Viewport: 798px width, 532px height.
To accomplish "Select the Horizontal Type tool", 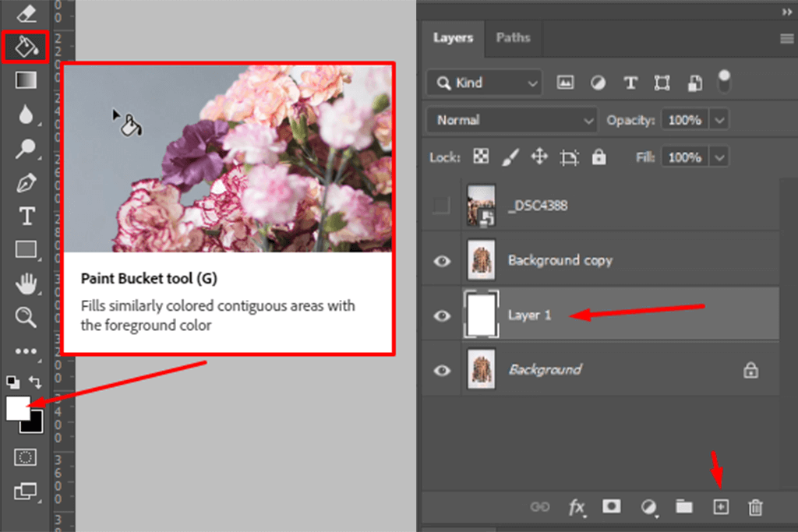I will [26, 217].
